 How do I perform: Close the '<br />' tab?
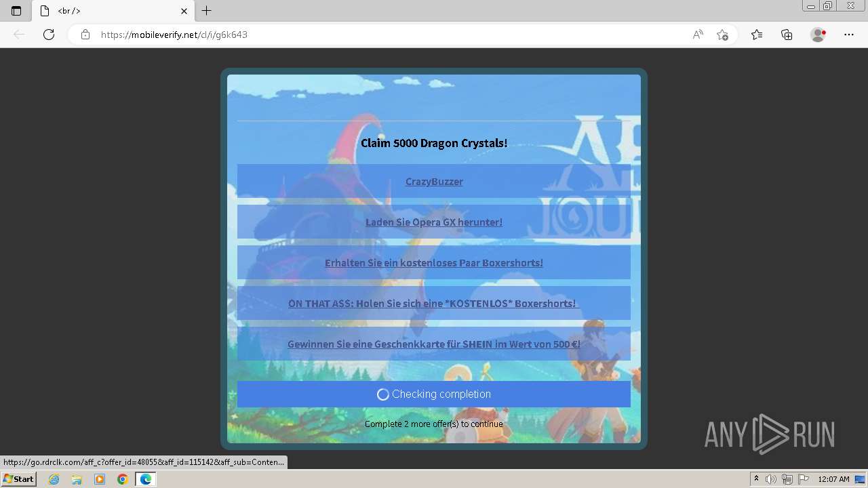click(184, 11)
